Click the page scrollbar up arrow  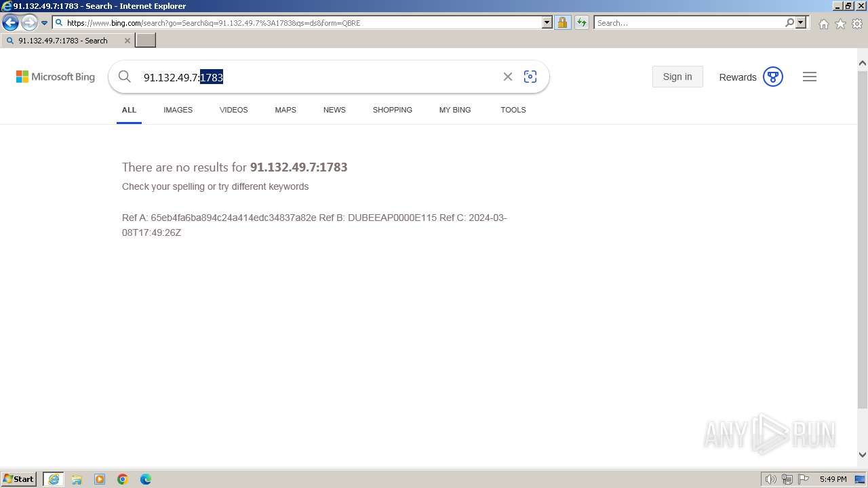tap(863, 63)
